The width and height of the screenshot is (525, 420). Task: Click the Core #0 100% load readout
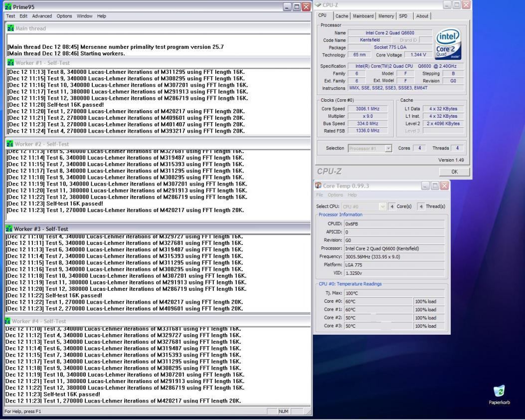[x=429, y=301]
